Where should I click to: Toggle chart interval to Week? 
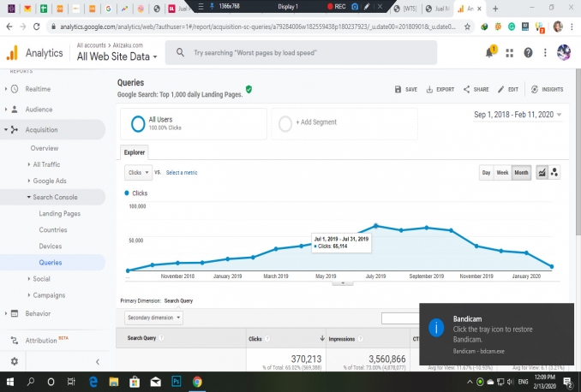pos(502,173)
